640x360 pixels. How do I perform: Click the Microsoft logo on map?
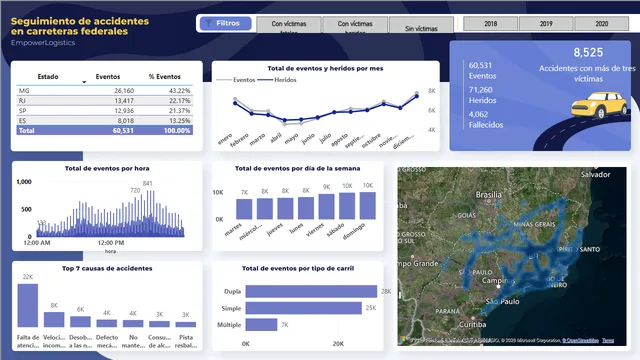point(402,340)
